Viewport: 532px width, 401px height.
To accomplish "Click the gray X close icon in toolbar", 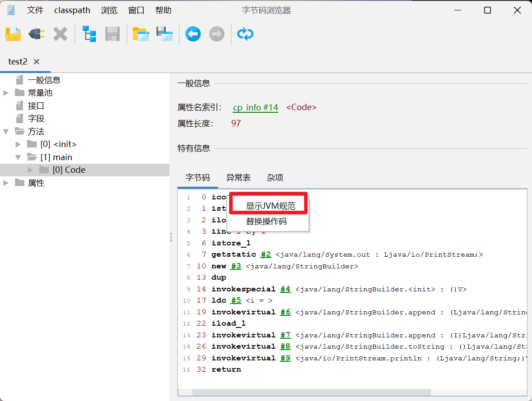I will (60, 34).
